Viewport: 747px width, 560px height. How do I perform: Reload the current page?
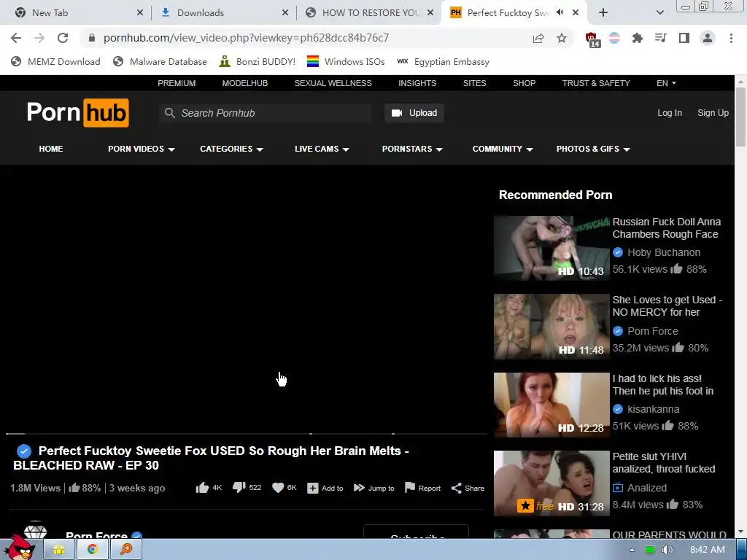[63, 38]
